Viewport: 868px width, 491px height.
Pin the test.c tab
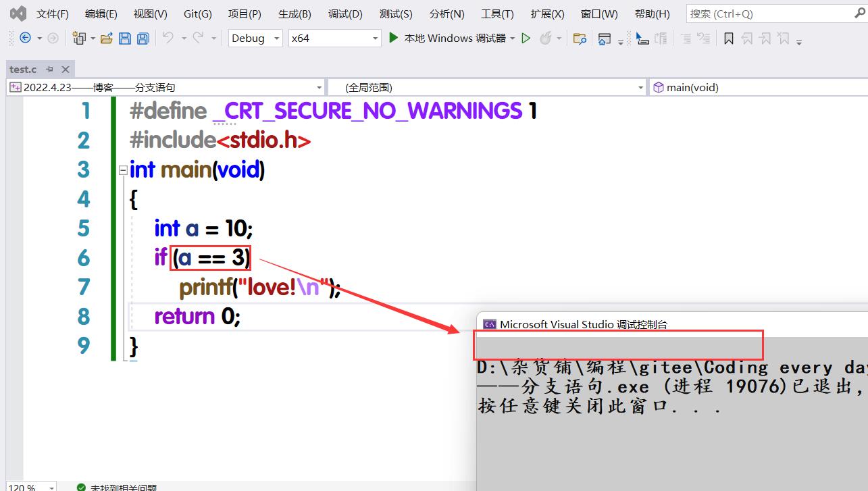click(x=50, y=69)
